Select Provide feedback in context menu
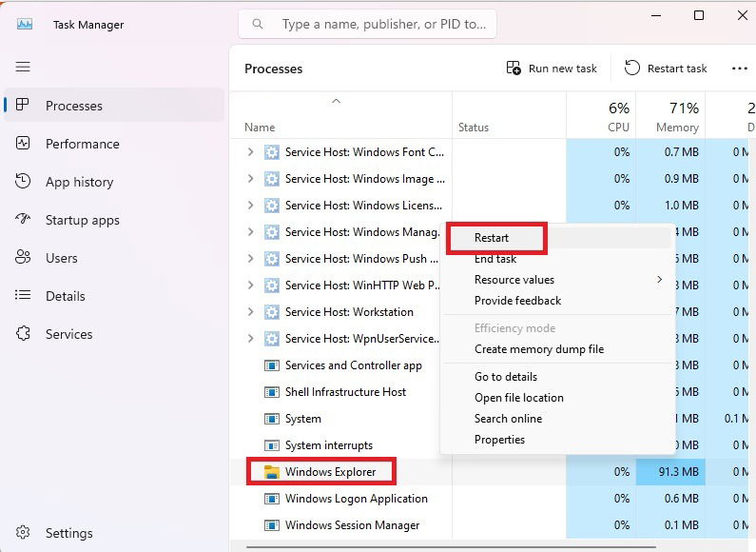756x552 pixels. (x=517, y=301)
